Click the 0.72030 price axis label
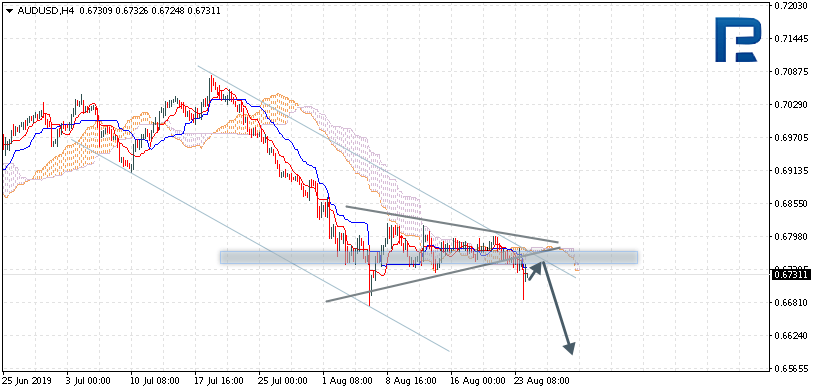 tap(791, 6)
